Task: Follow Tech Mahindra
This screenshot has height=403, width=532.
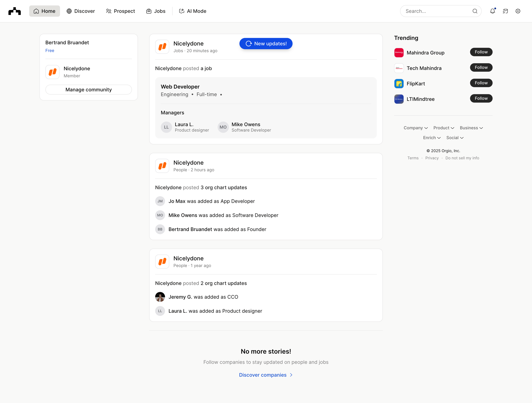Action: [481, 68]
